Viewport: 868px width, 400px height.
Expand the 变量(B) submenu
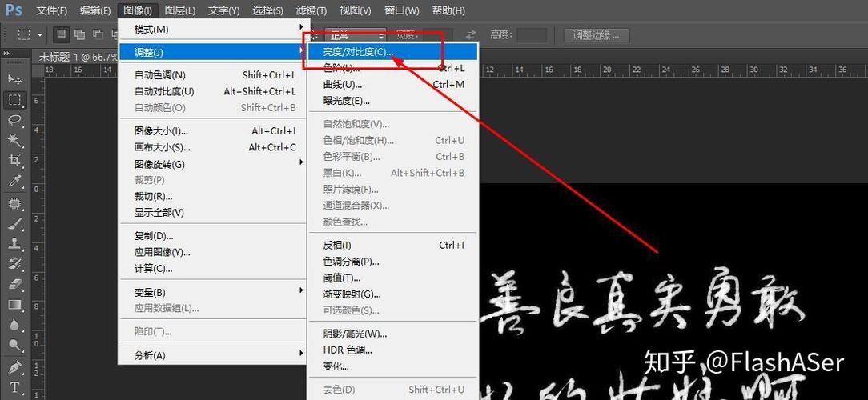[212, 292]
